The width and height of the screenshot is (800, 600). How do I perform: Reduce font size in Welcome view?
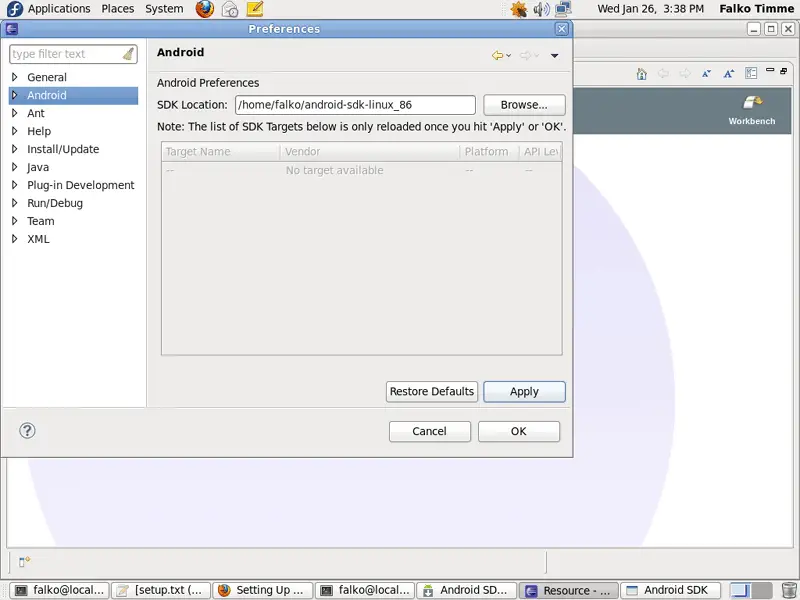(x=707, y=73)
